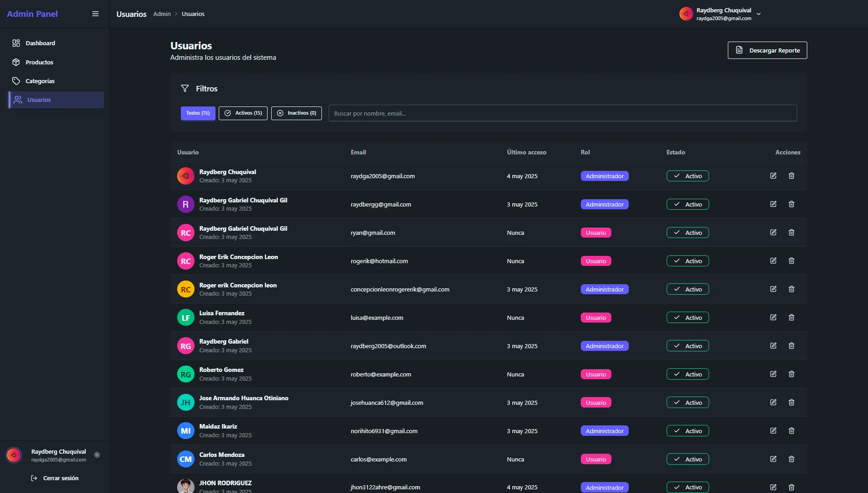Click the Filtros funnel icon
This screenshot has height=493, width=868.
[x=185, y=88]
